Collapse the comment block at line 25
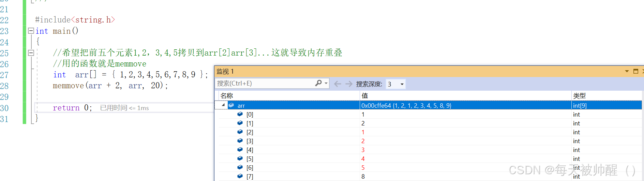Viewport: 644px width, 181px height. point(31,53)
